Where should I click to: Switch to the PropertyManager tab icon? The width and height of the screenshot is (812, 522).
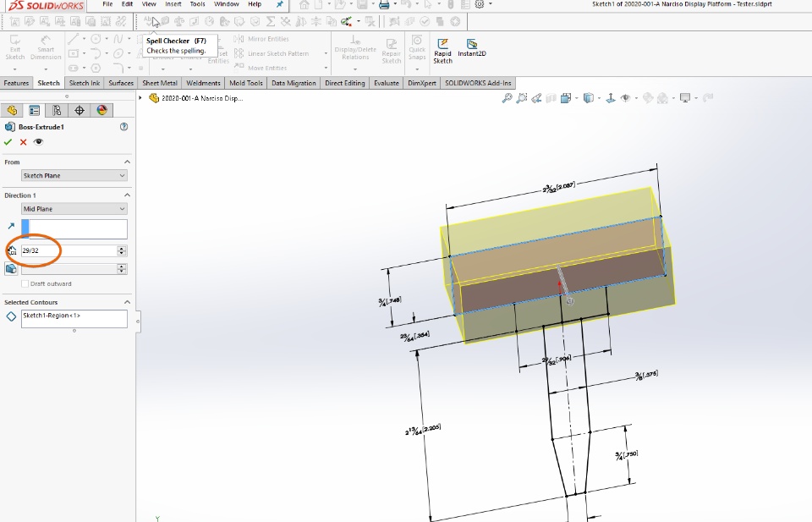tap(34, 110)
